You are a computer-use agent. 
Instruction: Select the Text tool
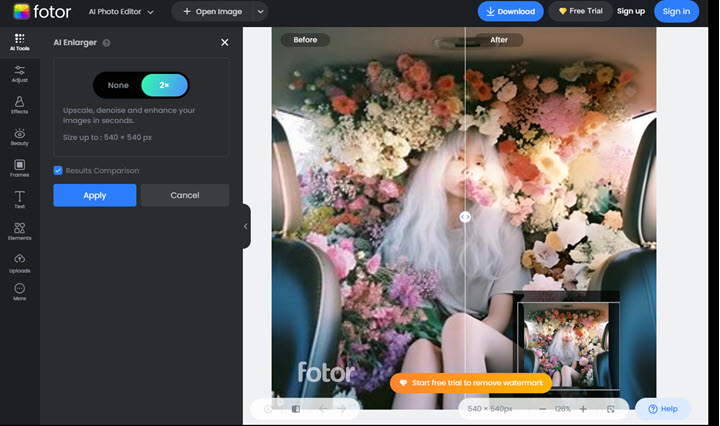click(x=19, y=200)
